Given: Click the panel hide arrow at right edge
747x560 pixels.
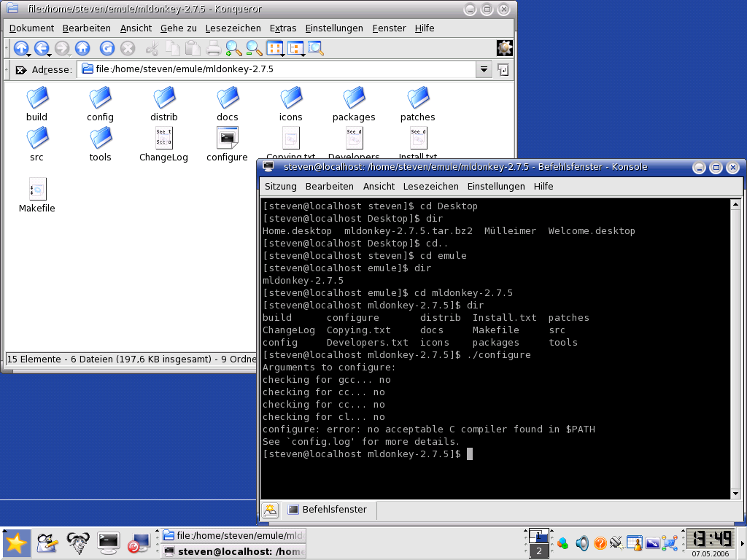Looking at the screenshot, I should pyautogui.click(x=742, y=543).
